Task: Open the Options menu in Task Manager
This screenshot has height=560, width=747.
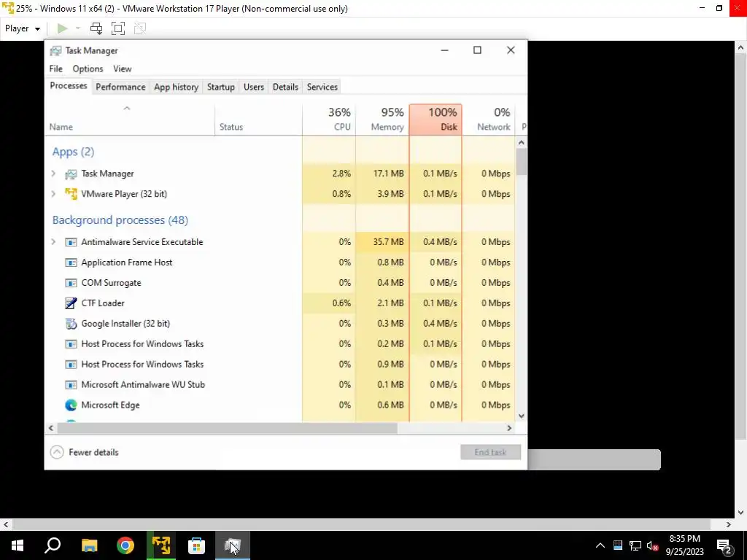Action: [88, 69]
